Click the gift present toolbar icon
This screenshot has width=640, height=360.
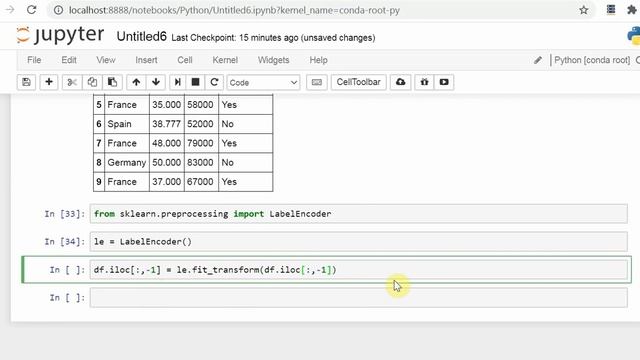(x=424, y=82)
